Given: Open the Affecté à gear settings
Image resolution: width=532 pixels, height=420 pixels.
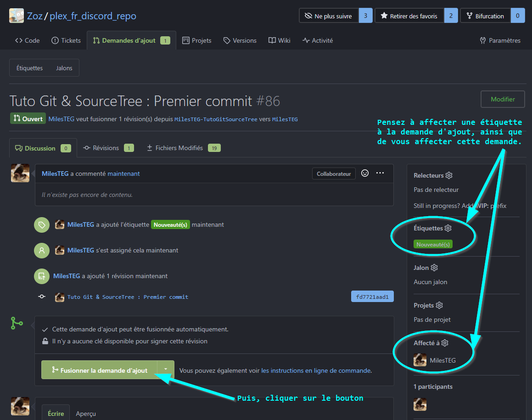Looking at the screenshot, I should 445,343.
